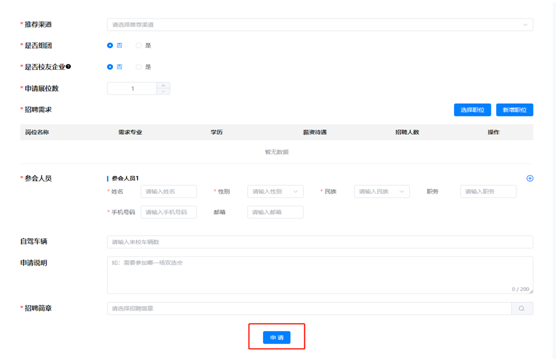This screenshot has height=361, width=558.
Task: Click the 岗位名称 column header
Action: [x=37, y=132]
